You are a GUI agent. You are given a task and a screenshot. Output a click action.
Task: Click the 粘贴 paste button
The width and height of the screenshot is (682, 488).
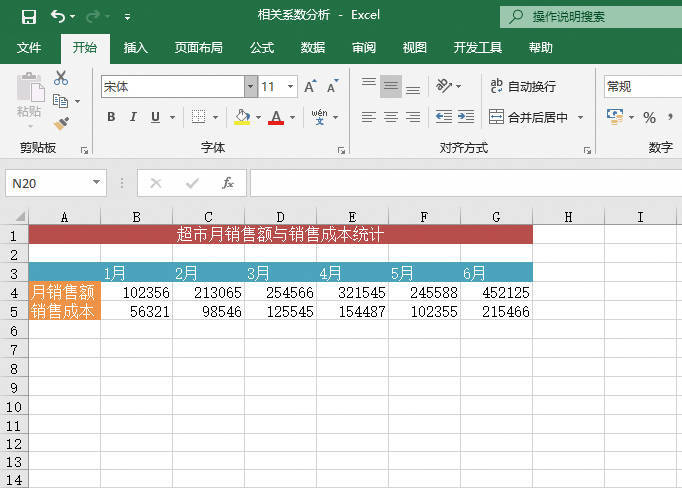point(29,100)
